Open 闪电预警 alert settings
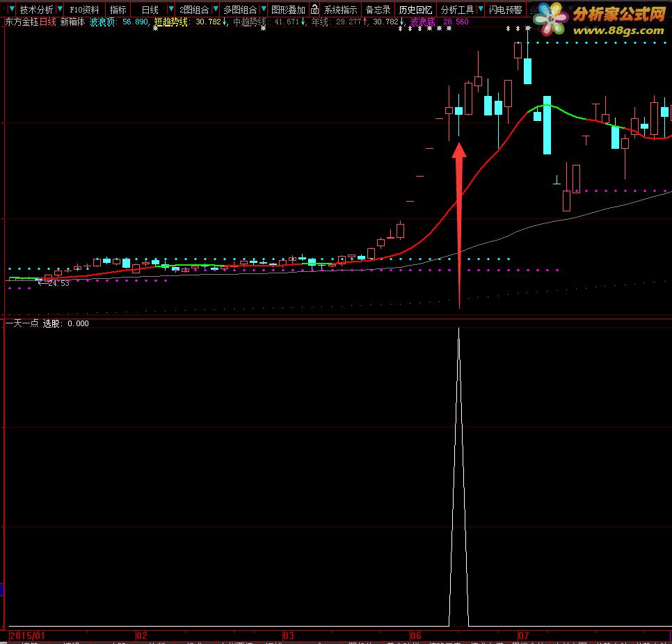The image size is (672, 644). pyautogui.click(x=505, y=10)
